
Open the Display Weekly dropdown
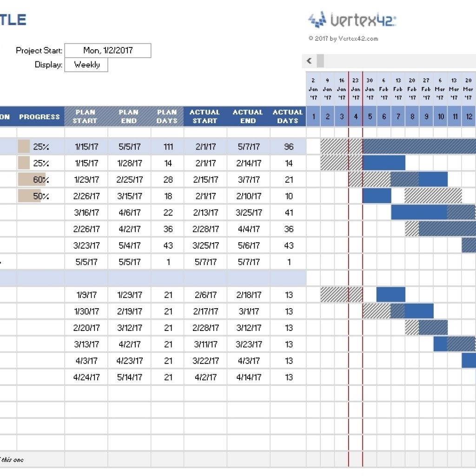tap(86, 65)
